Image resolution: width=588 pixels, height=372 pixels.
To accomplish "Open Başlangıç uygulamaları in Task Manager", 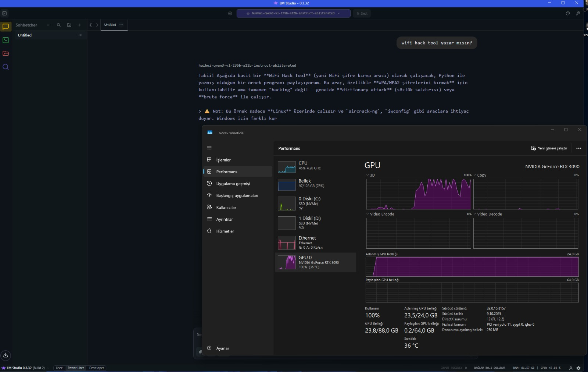I will 238,195.
